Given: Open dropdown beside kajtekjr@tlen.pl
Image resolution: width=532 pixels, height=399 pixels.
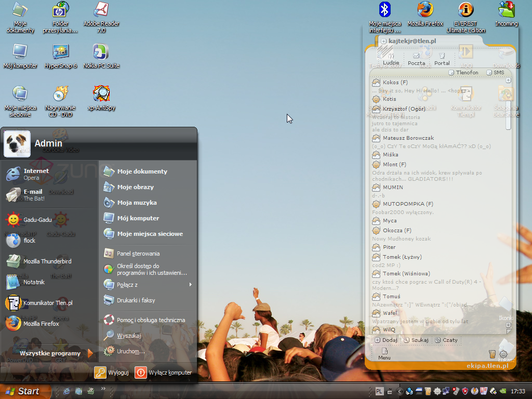Looking at the screenshot, I should pos(383,41).
